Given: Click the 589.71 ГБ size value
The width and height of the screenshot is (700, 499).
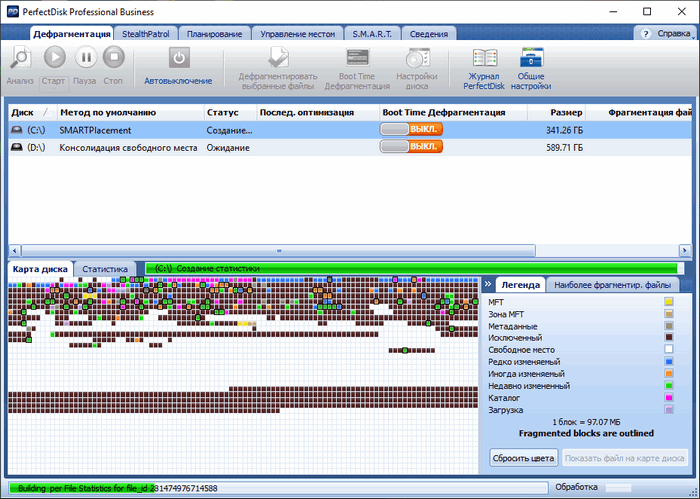Looking at the screenshot, I should (x=564, y=147).
